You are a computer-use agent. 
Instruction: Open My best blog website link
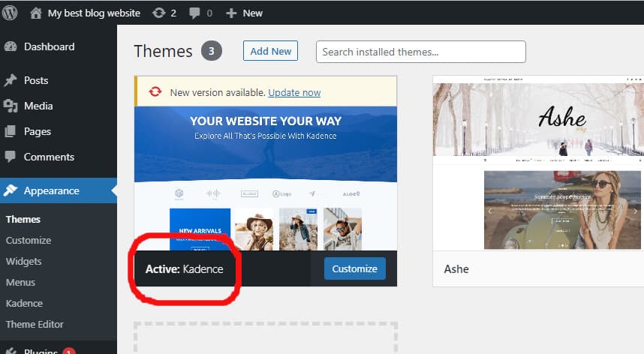point(94,13)
